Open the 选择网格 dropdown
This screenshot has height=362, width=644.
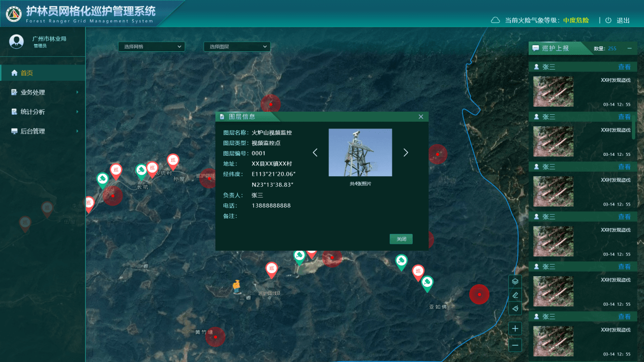[x=151, y=47]
